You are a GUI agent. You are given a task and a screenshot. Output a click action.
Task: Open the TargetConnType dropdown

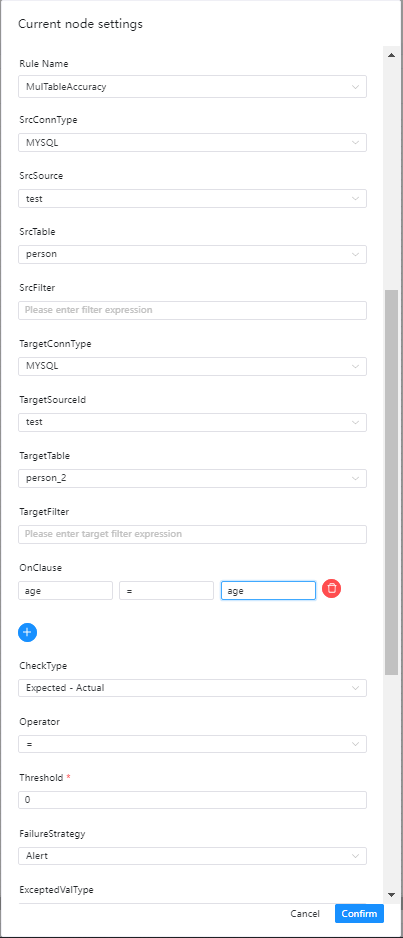pyautogui.click(x=192, y=366)
